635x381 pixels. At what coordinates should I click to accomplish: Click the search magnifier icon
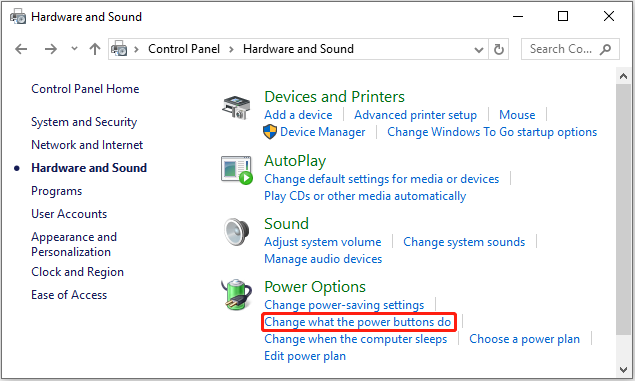(605, 49)
